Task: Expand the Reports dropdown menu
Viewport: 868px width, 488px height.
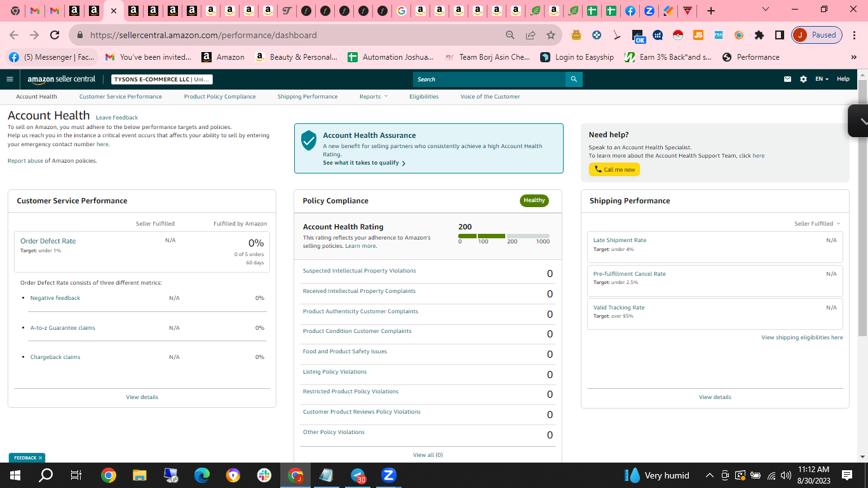Action: pos(373,97)
